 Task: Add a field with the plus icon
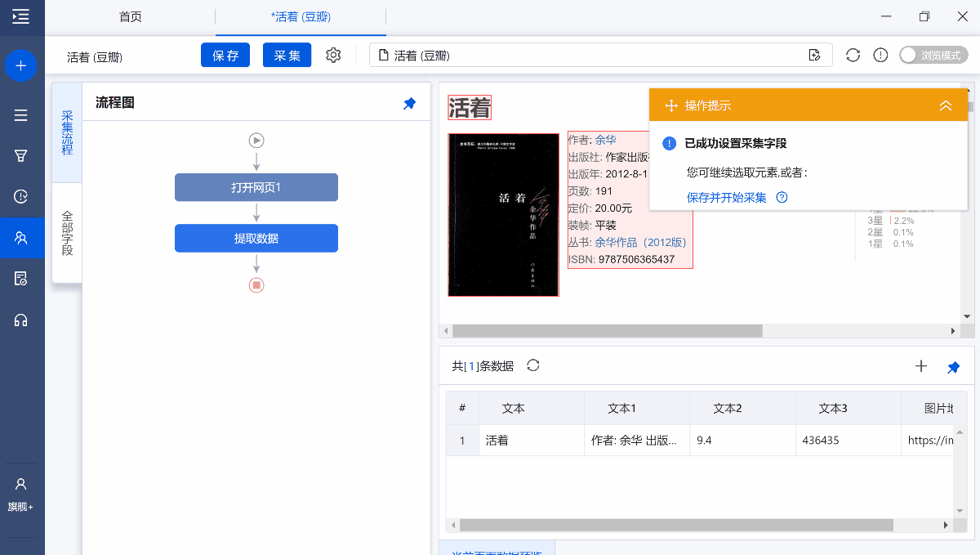click(x=921, y=366)
